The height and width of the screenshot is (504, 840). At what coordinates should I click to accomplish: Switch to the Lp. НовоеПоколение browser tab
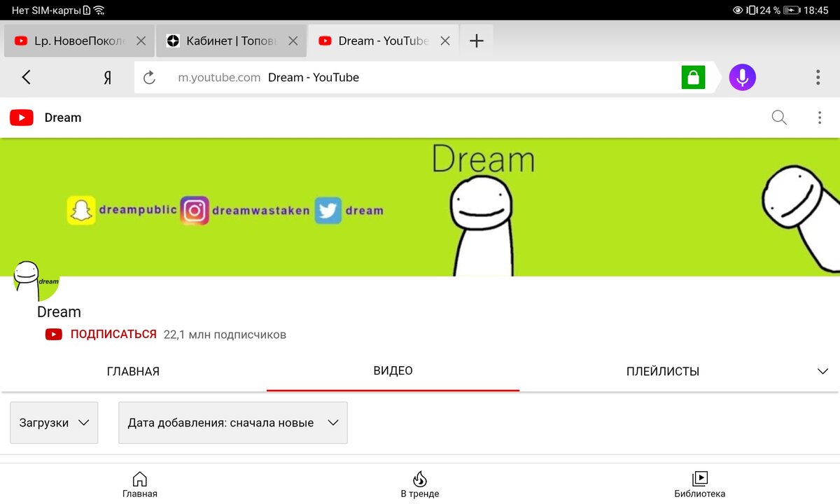click(x=79, y=41)
